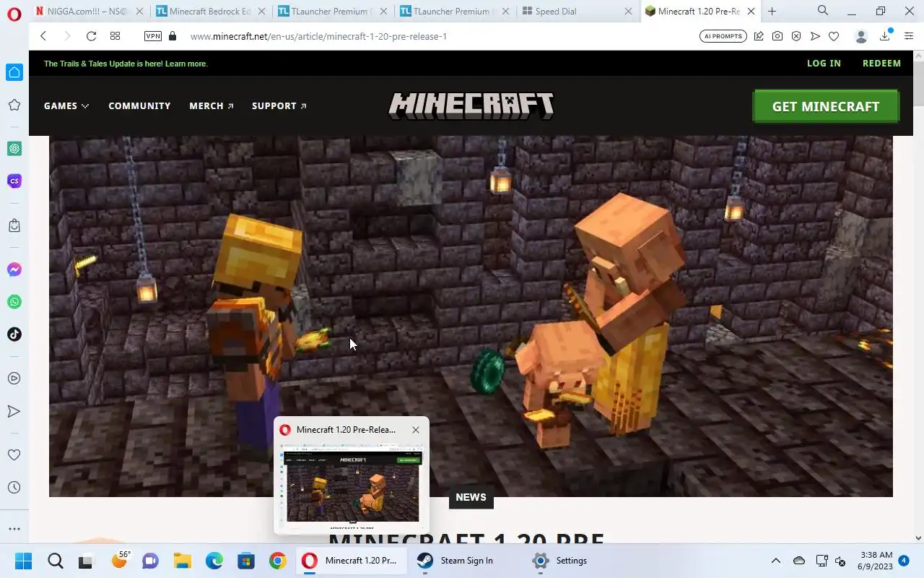Open sidebar player icon

pyautogui.click(x=14, y=379)
